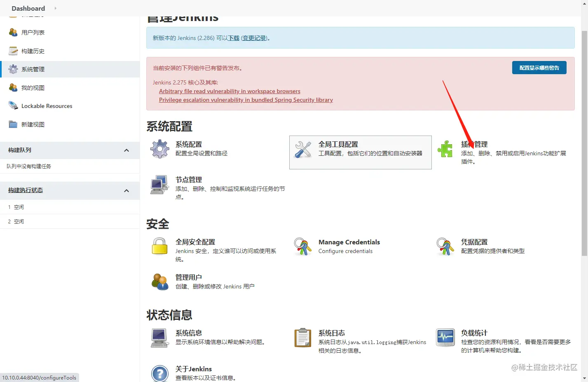Screen dimensions: 588x382
Task: Collapse the 构建队列 panel
Action: point(127,150)
